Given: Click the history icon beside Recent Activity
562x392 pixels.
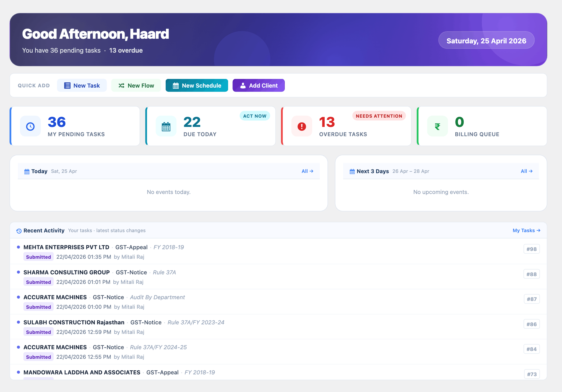Looking at the screenshot, I should click(x=19, y=231).
